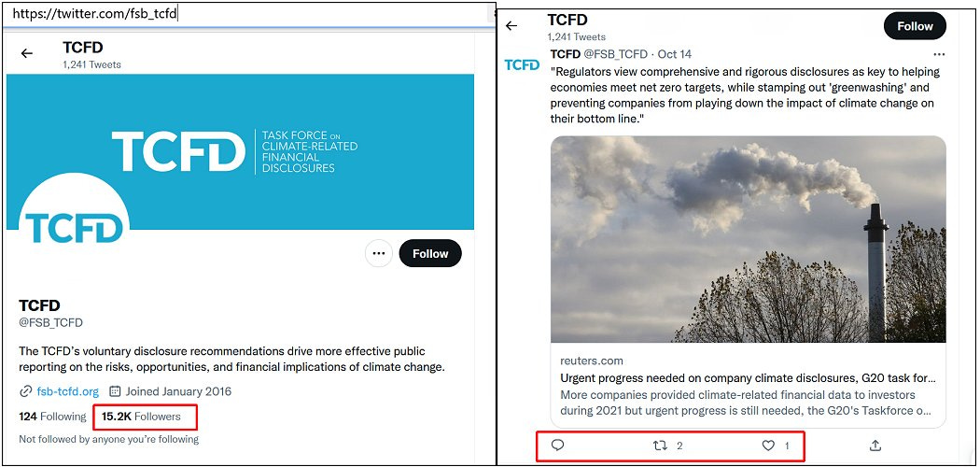This screenshot has height=467, width=980.
Task: Select the 'Joined January 2016' text
Action: (178, 391)
